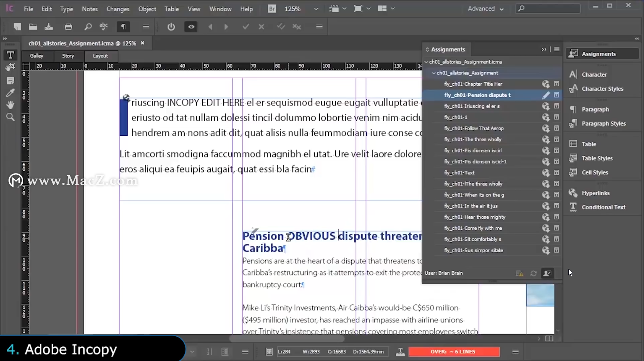Click Update Design warning icon in Assignments panel
Image resolution: width=644 pixels, height=361 pixels.
point(519,273)
